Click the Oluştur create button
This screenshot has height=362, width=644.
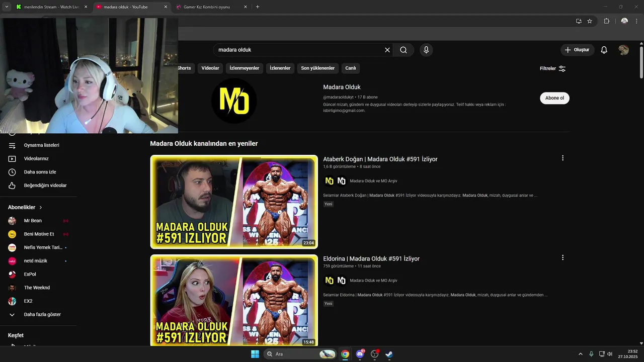point(577,50)
